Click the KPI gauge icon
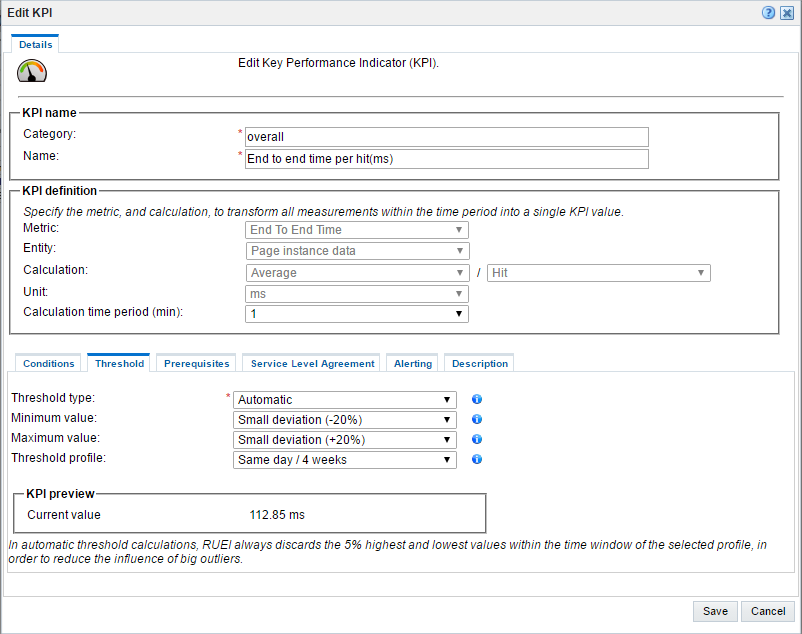This screenshot has height=634, width=802. (x=32, y=71)
